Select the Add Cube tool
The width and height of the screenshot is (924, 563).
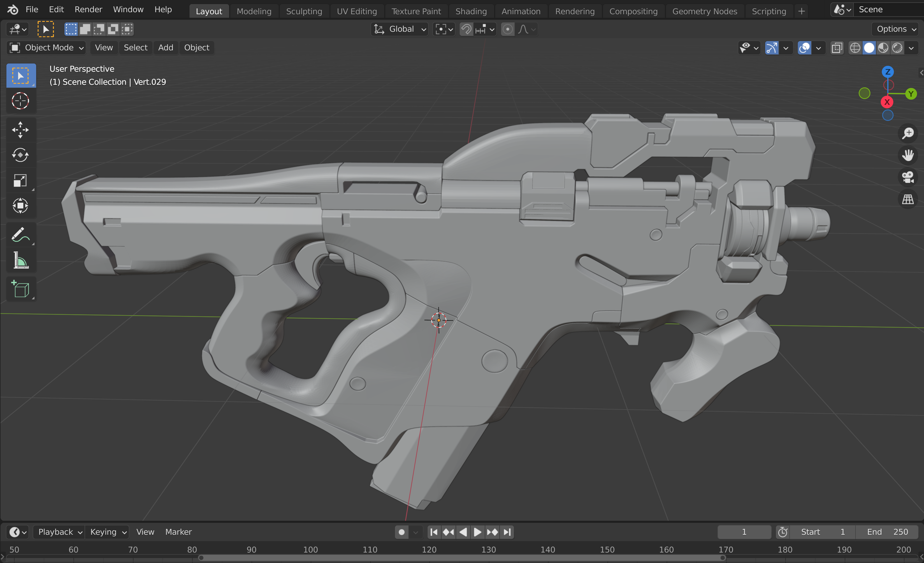tap(20, 290)
